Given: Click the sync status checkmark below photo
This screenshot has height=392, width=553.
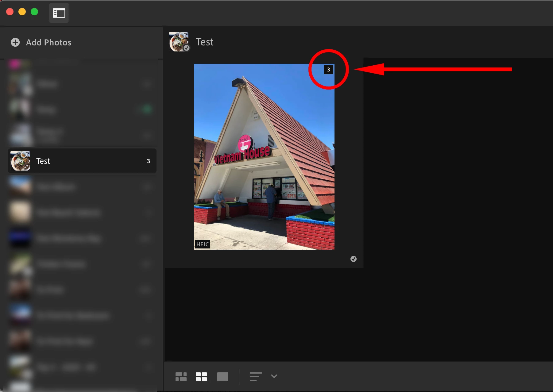Looking at the screenshot, I should tap(354, 259).
